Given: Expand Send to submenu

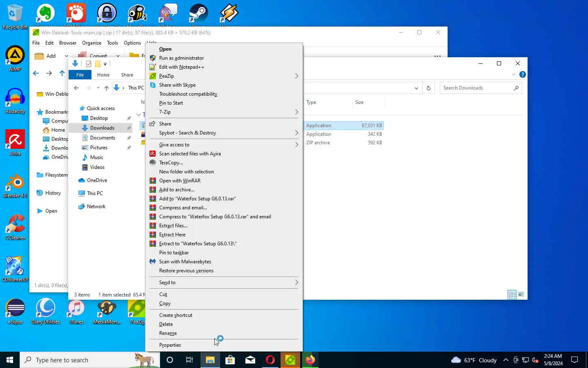Looking at the screenshot, I should tap(296, 283).
